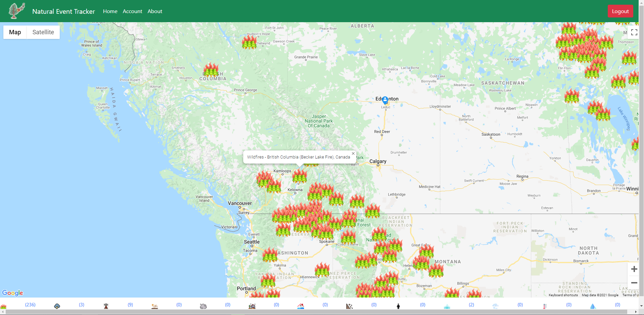Click the Vancouver city label
644x315 pixels.
pyautogui.click(x=240, y=203)
